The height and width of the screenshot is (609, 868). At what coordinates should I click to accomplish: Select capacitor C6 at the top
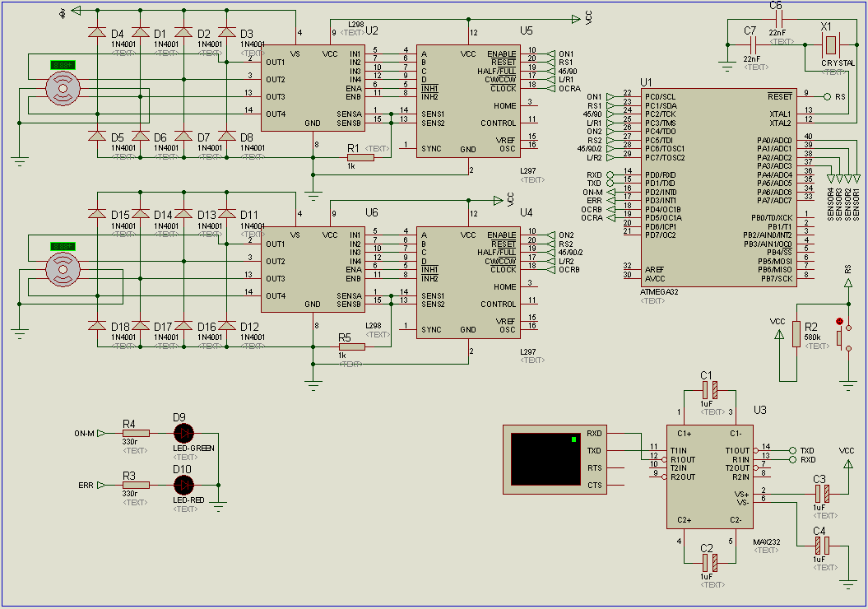click(x=777, y=18)
